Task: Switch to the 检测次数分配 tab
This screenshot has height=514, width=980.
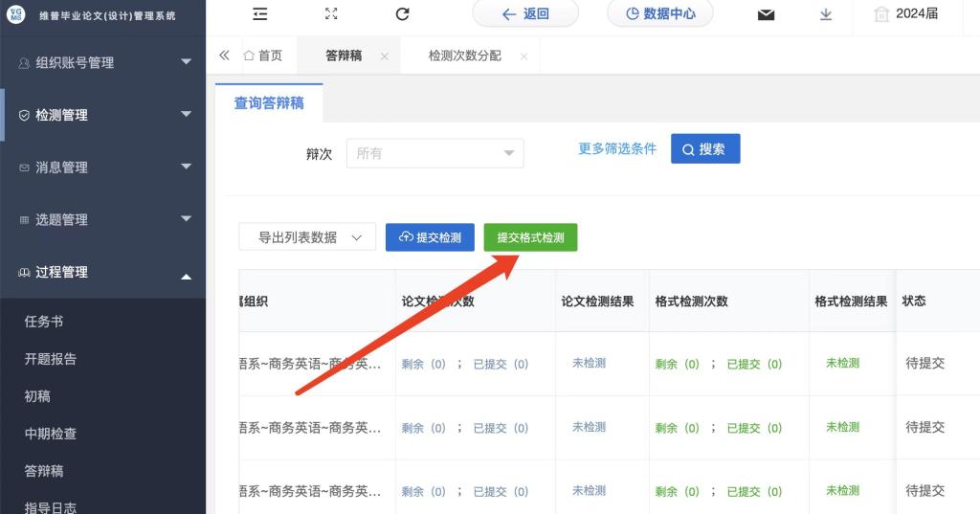Action: (x=464, y=56)
